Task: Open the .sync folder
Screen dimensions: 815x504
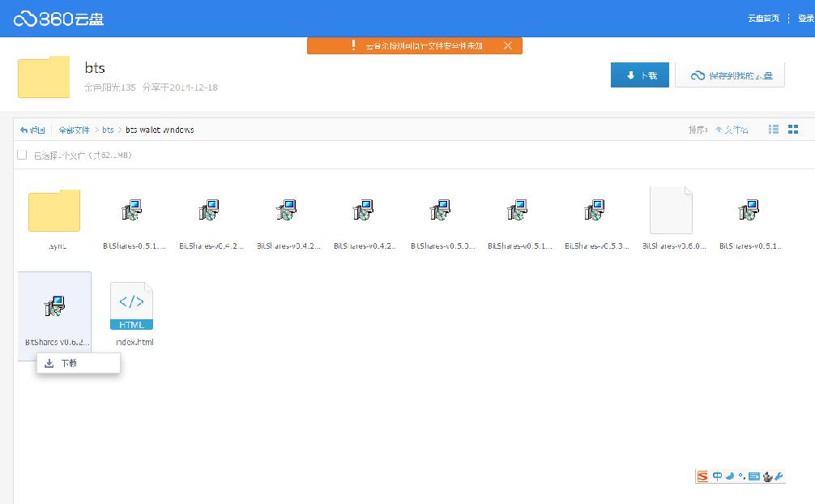Action: click(54, 211)
